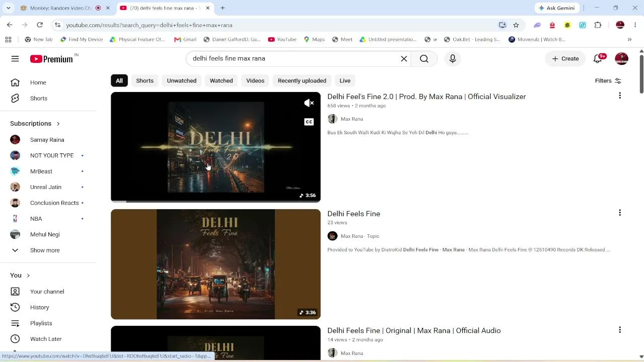Viewport: 644px width, 362px height.
Task: Select the Live filter chip
Action: (x=345, y=80)
